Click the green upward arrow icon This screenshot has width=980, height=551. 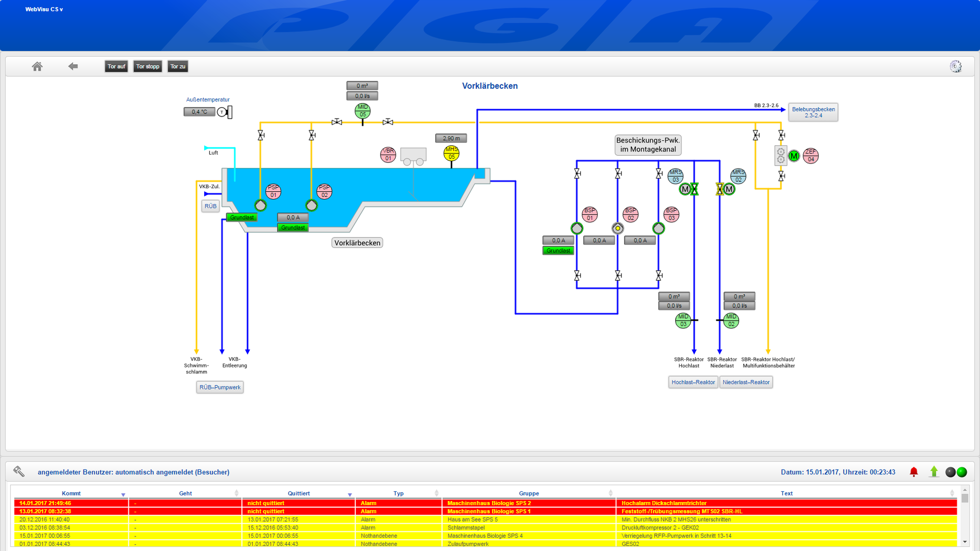click(934, 472)
